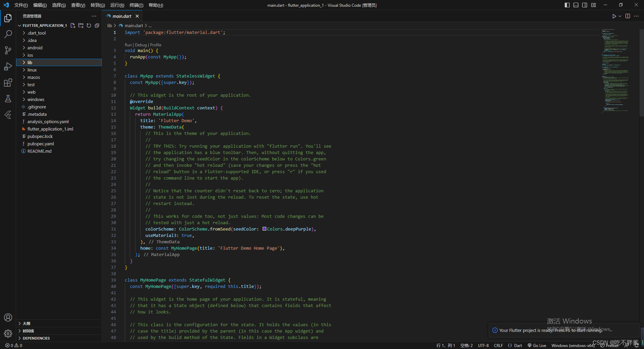Open customize layout options
The width and height of the screenshot is (644, 349).
[x=594, y=5]
